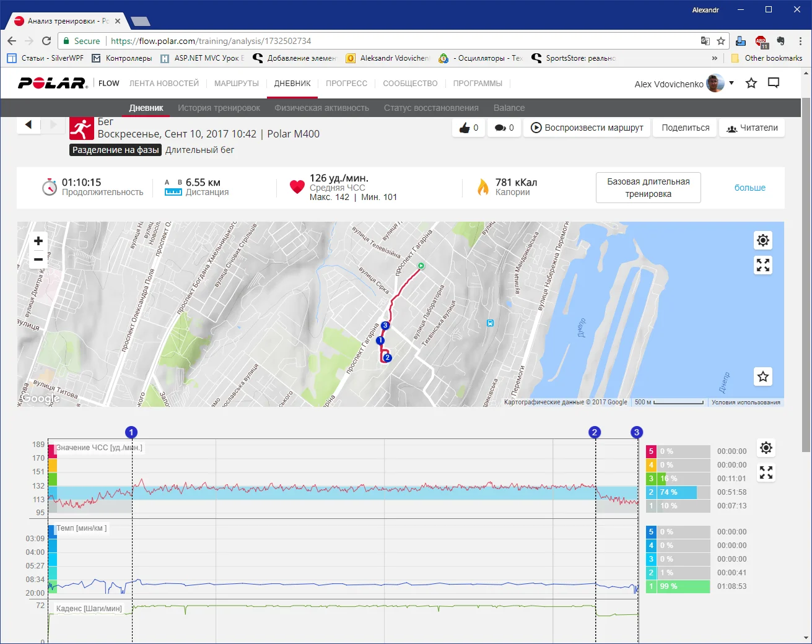Expand the map to fullscreen

point(763,265)
